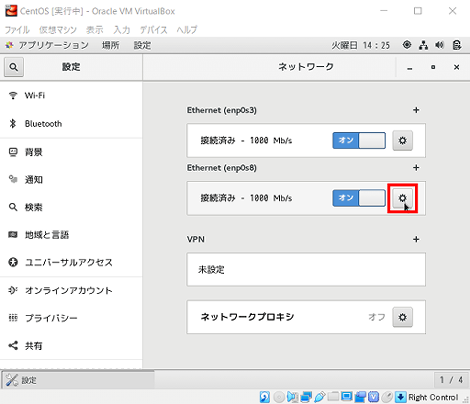Add a new VPN connection
Screen dimensions: 470x404
416,239
